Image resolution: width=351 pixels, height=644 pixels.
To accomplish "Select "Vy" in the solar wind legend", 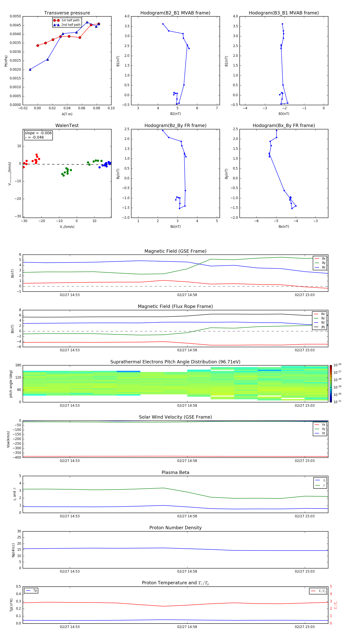I will pos(320,429).
